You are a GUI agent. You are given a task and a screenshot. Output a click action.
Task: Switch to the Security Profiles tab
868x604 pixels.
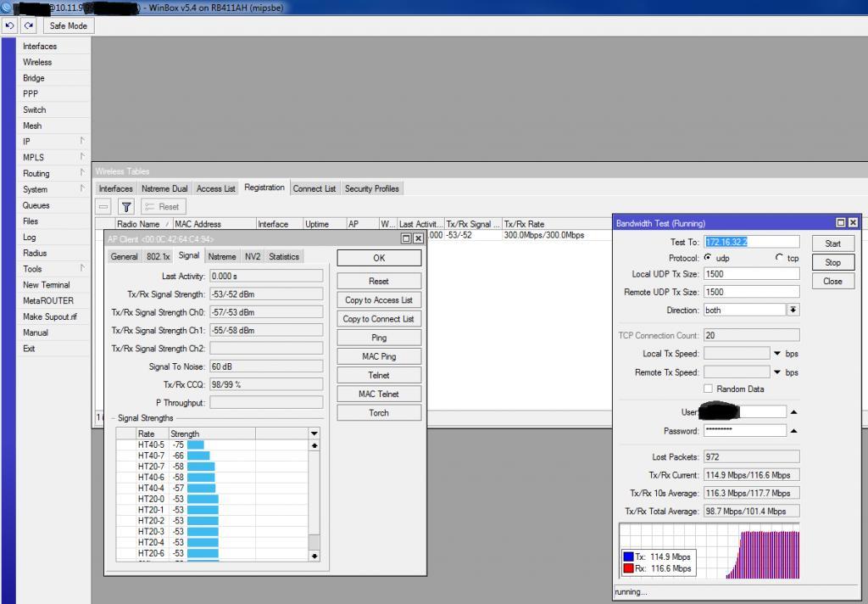click(371, 188)
